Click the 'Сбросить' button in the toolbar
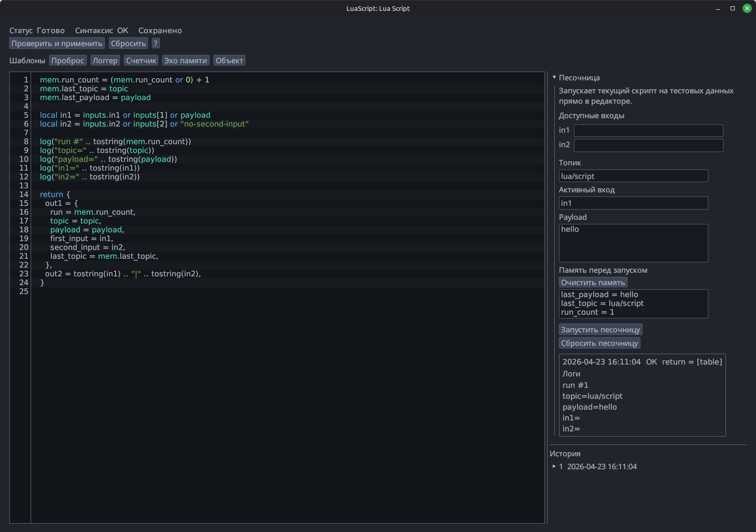 pyautogui.click(x=129, y=44)
